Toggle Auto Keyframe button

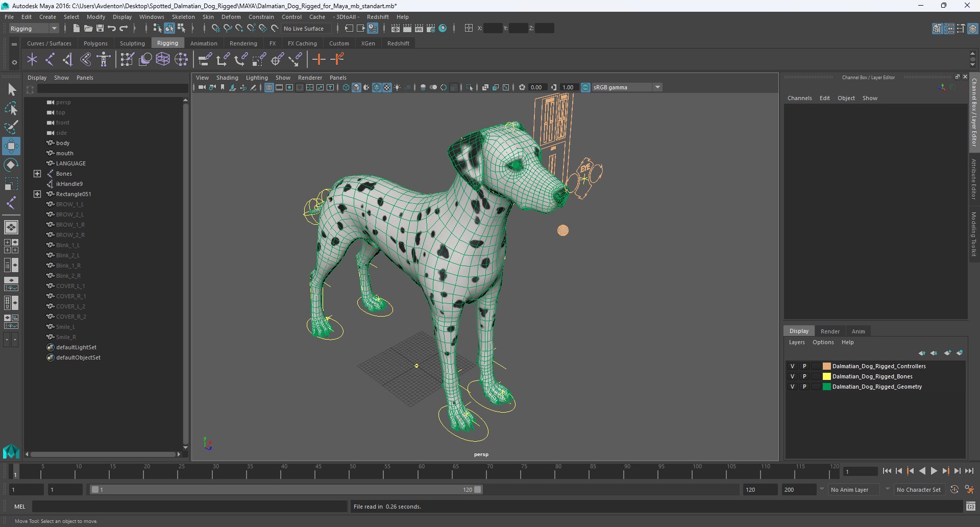954,490
